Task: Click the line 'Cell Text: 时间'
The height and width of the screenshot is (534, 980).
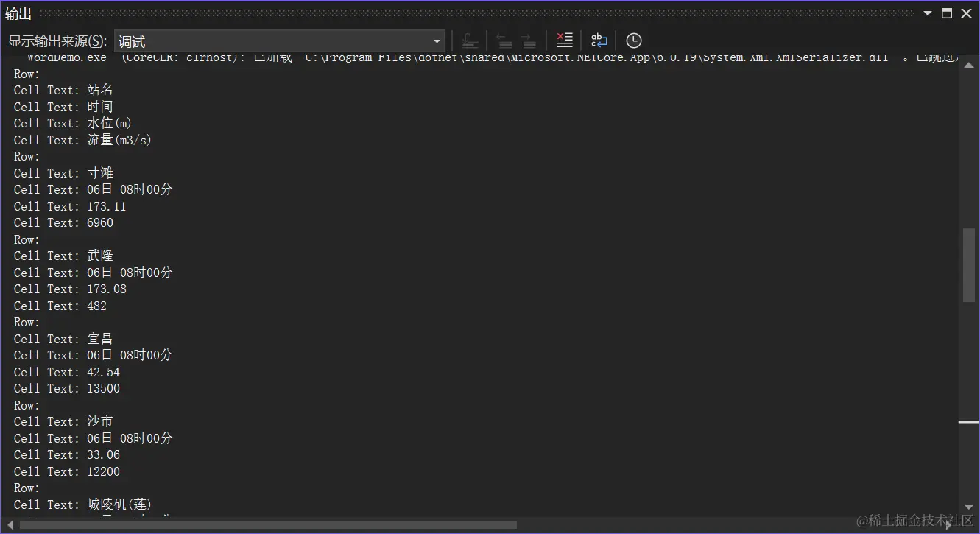Action: click(63, 107)
